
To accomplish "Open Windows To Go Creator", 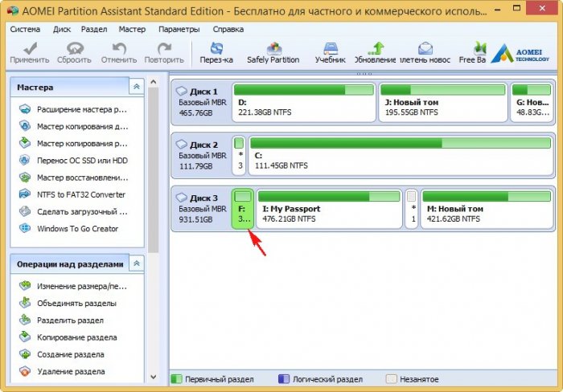I will click(x=68, y=228).
